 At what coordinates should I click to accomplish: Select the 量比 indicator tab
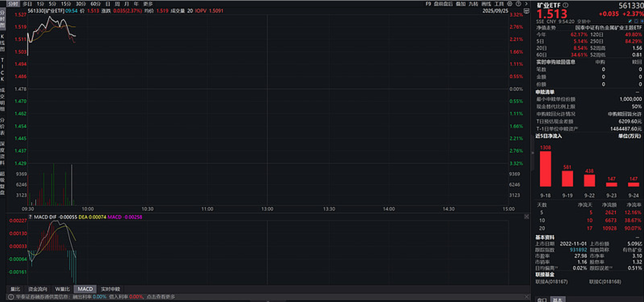[x=15, y=289]
